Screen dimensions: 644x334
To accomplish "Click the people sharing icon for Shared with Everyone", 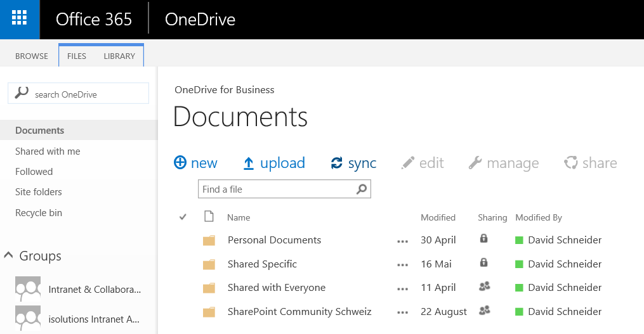I will click(x=485, y=287).
